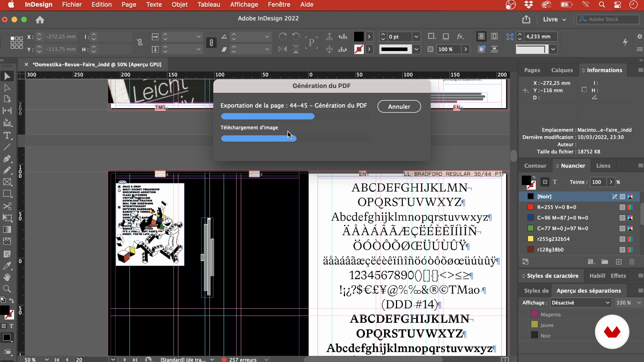Select the r255g232b54 yellow swatch
Image resolution: width=644 pixels, height=362 pixels.
tap(579, 239)
